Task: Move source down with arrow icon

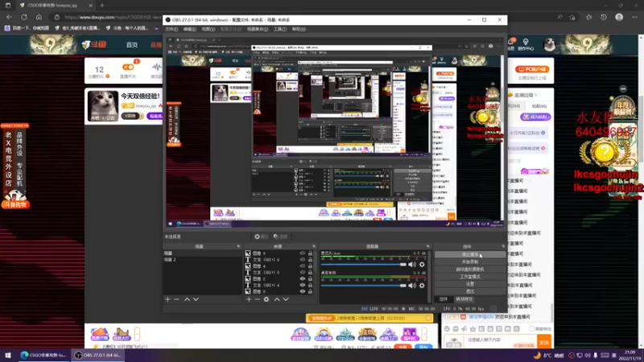Action: coord(286,299)
